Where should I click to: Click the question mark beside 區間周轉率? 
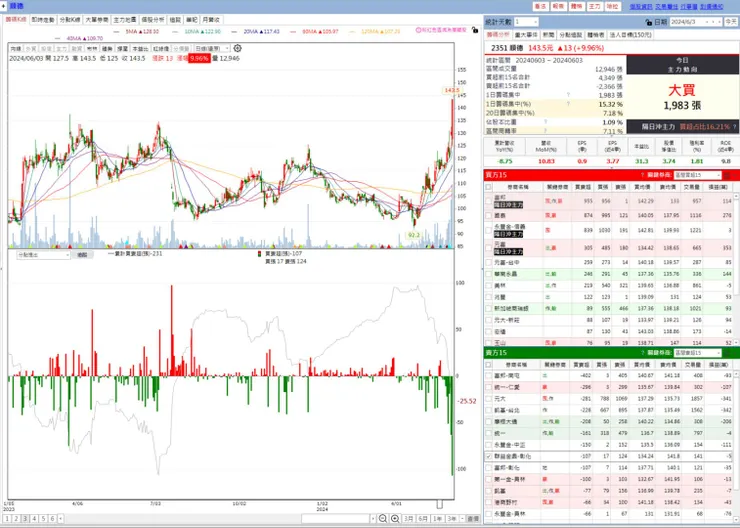pyautogui.click(x=546, y=131)
